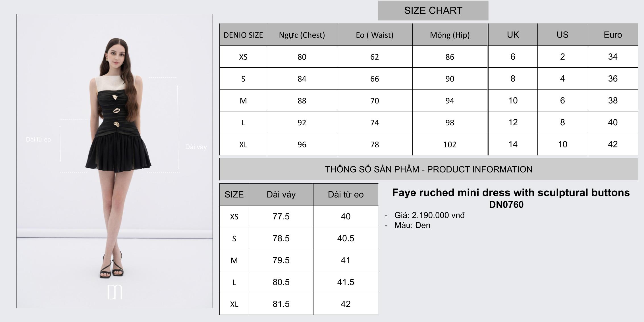Select the XS dress length value 77.5
This screenshot has width=644, height=322.
pyautogui.click(x=281, y=217)
